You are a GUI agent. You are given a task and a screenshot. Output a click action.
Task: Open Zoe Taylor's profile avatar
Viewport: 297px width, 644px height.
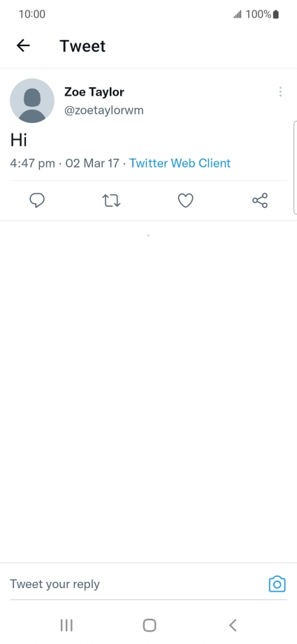[32, 101]
